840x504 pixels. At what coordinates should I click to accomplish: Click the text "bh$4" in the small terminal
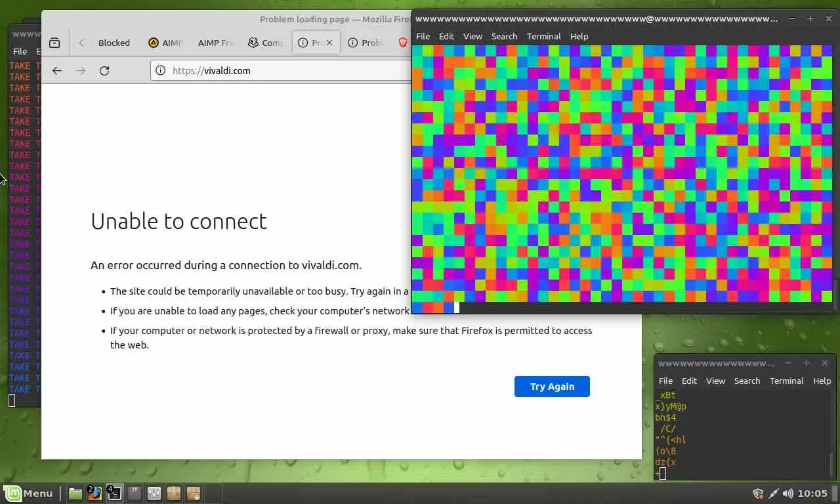click(x=665, y=417)
